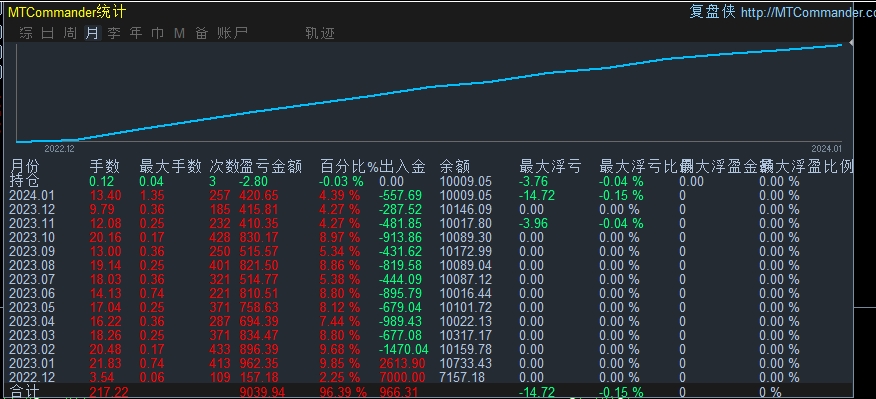Click the 最大浮亏 column header
The height and width of the screenshot is (399, 876).
coord(550,166)
